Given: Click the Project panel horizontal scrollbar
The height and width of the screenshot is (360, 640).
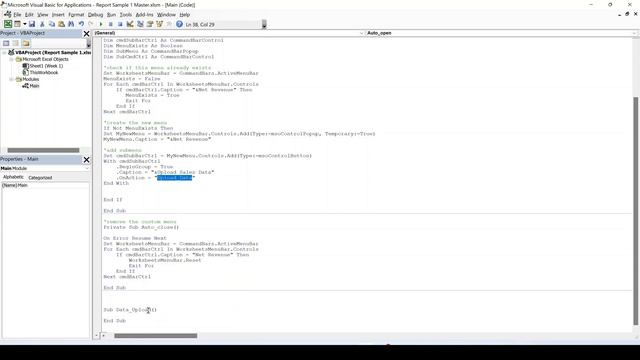Looking at the screenshot, I should point(43,150).
